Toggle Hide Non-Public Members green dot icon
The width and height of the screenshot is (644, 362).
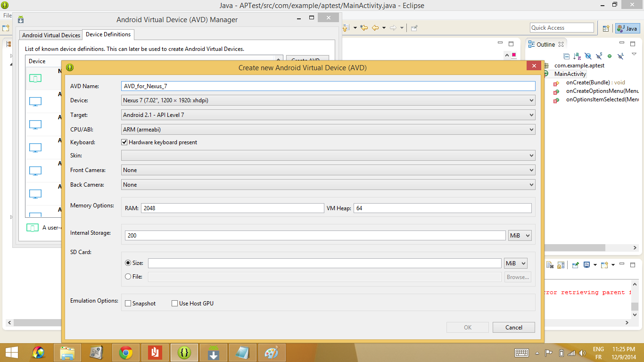[x=610, y=56]
